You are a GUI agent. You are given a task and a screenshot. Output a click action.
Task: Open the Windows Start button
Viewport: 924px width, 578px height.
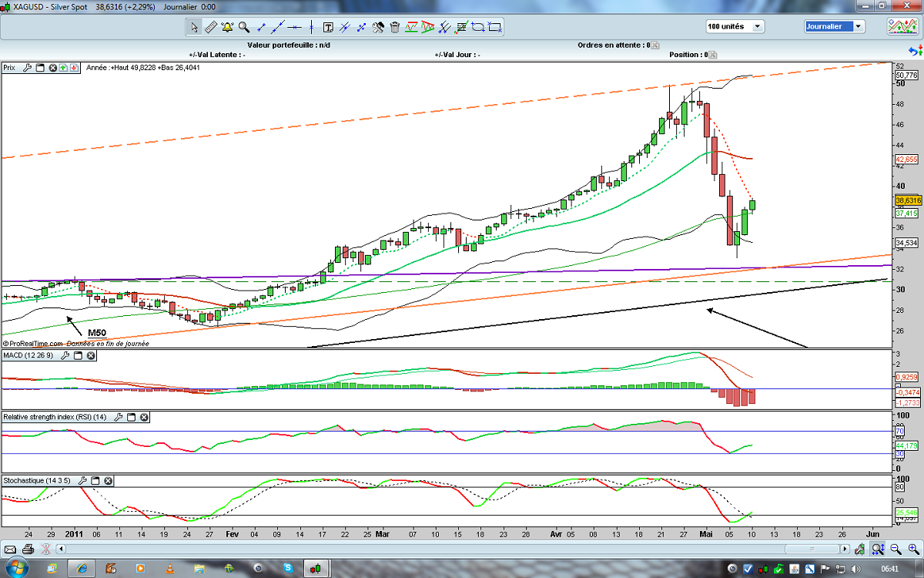[x=16, y=569]
